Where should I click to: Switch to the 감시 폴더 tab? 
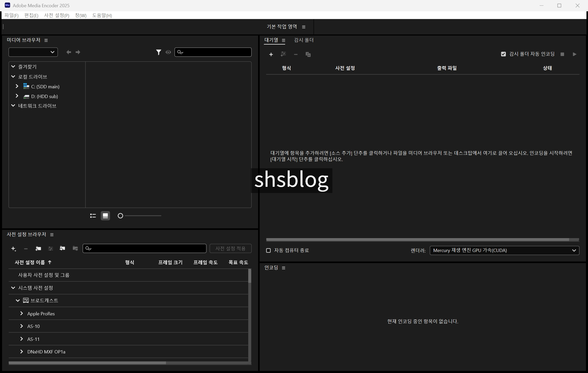click(x=304, y=40)
